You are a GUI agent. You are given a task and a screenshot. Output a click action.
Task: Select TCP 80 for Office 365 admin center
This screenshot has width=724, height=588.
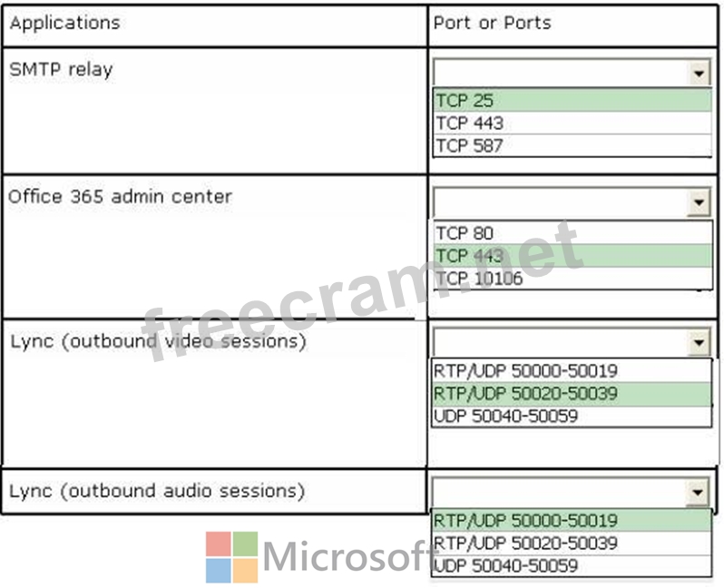pyautogui.click(x=572, y=233)
